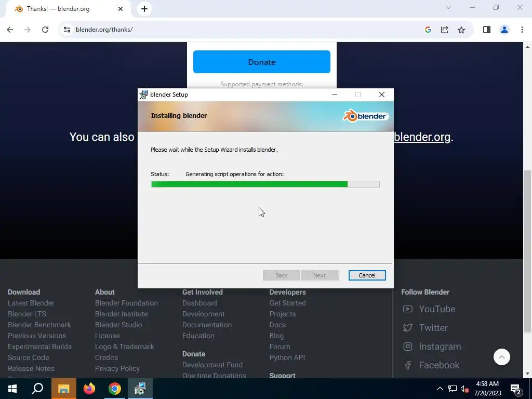Open Source Code footer link

[x=29, y=357]
